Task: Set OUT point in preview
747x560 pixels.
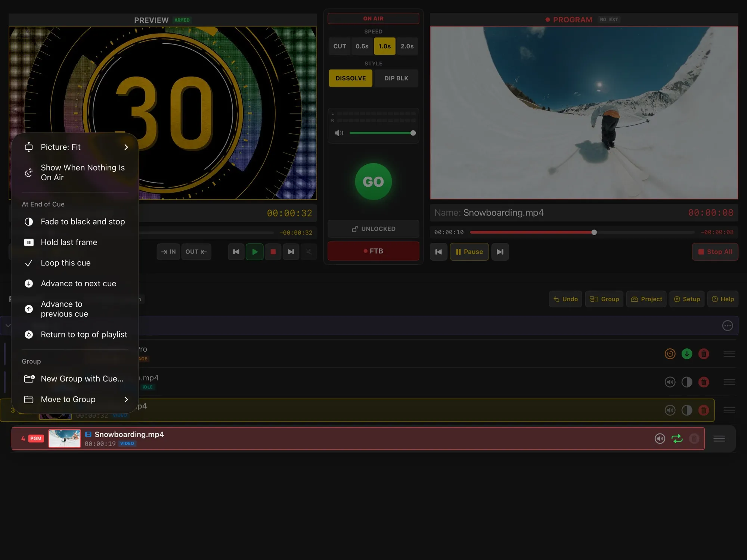Action: [196, 252]
